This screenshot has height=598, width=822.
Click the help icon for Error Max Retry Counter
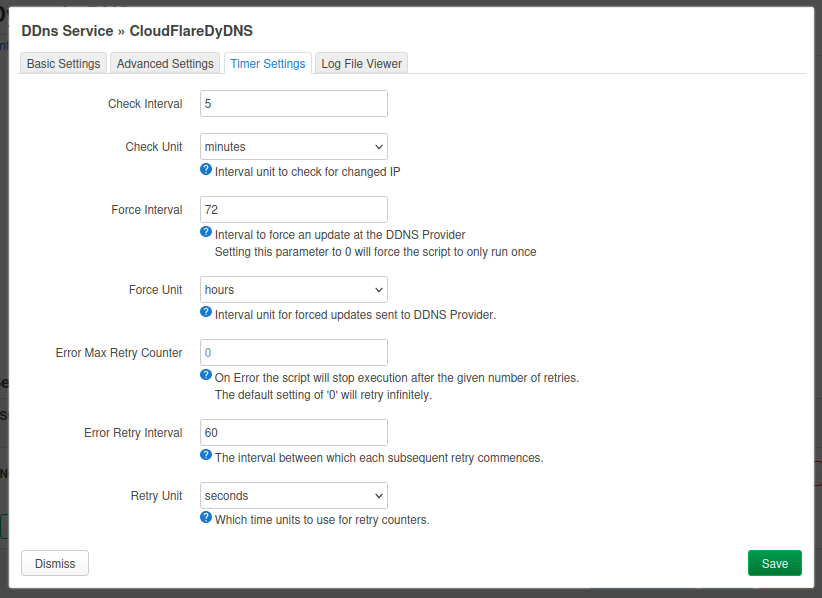[x=205, y=374]
